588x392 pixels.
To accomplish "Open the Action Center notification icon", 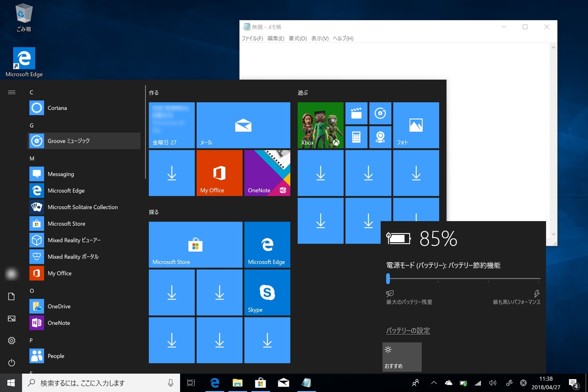I will point(573,383).
